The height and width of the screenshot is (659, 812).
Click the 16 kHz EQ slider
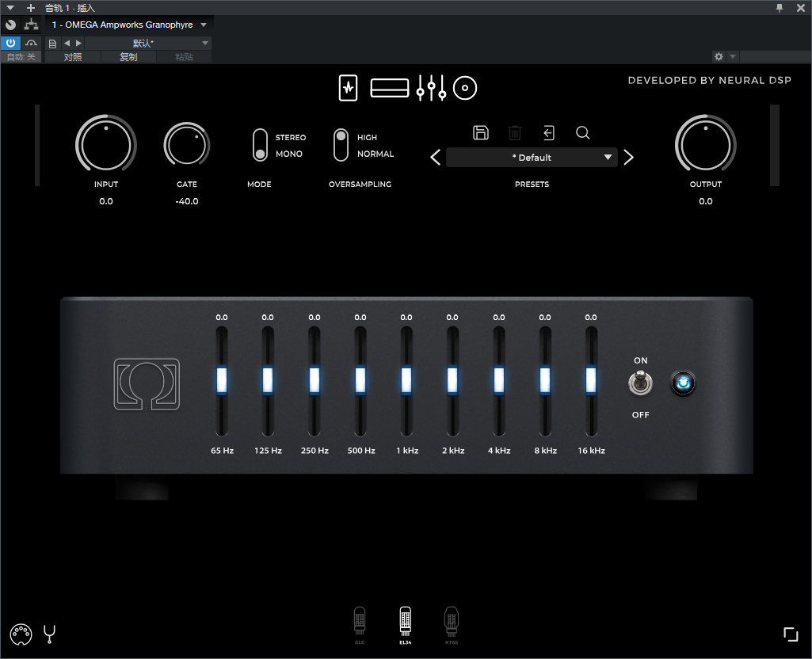point(591,380)
